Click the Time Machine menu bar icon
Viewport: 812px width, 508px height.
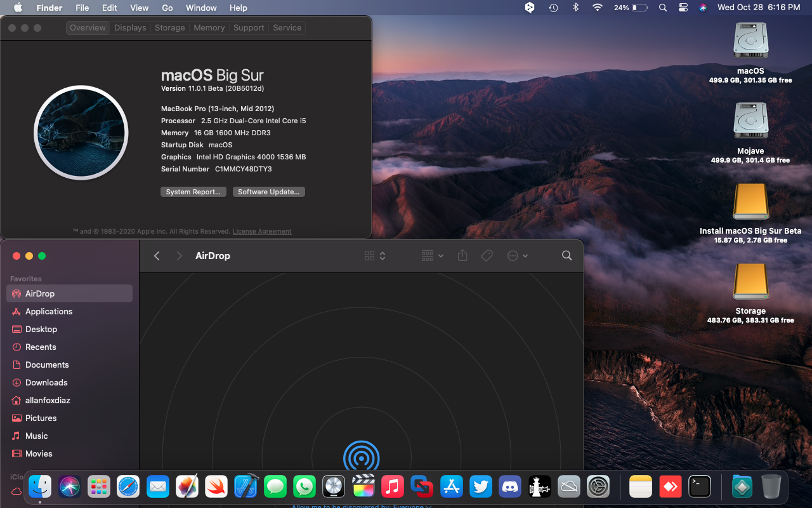point(553,8)
